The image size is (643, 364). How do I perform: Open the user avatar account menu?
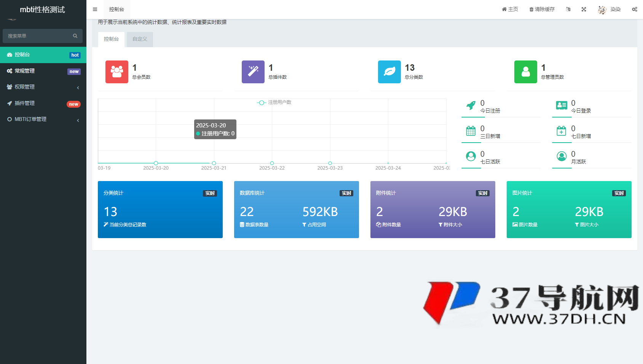[x=609, y=10]
